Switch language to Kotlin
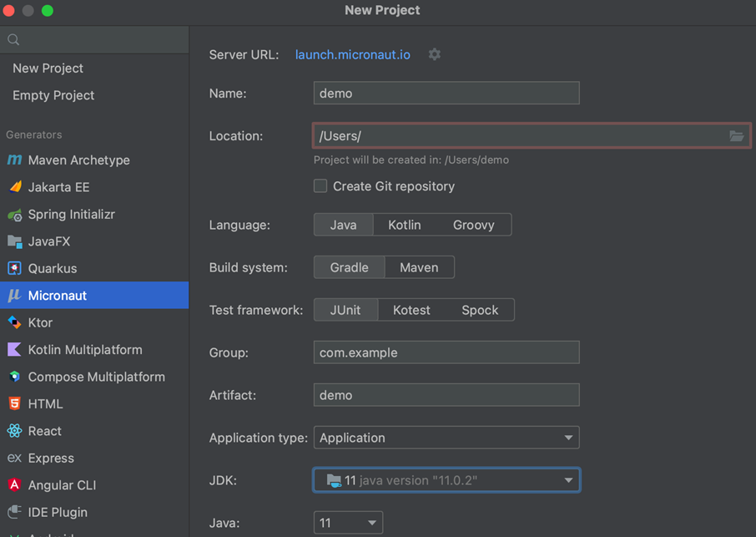This screenshot has width=756, height=537. 405,225
